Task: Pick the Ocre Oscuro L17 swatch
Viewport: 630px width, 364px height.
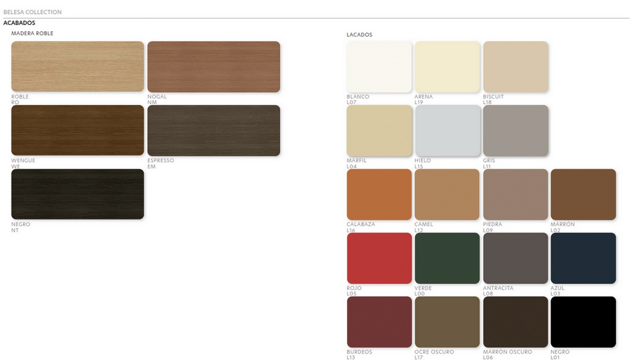Action: click(x=447, y=322)
